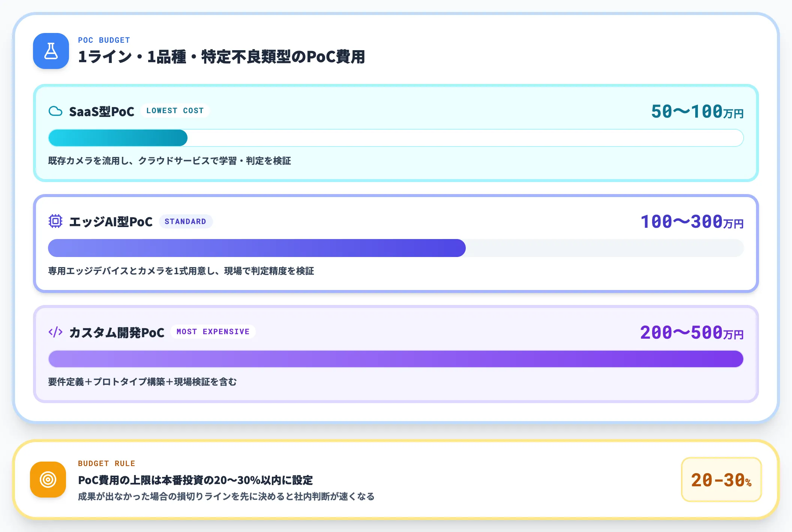The image size is (792, 532).
Task: Toggle the STANDARD badge on エッジAI型PoC
Action: click(x=186, y=221)
